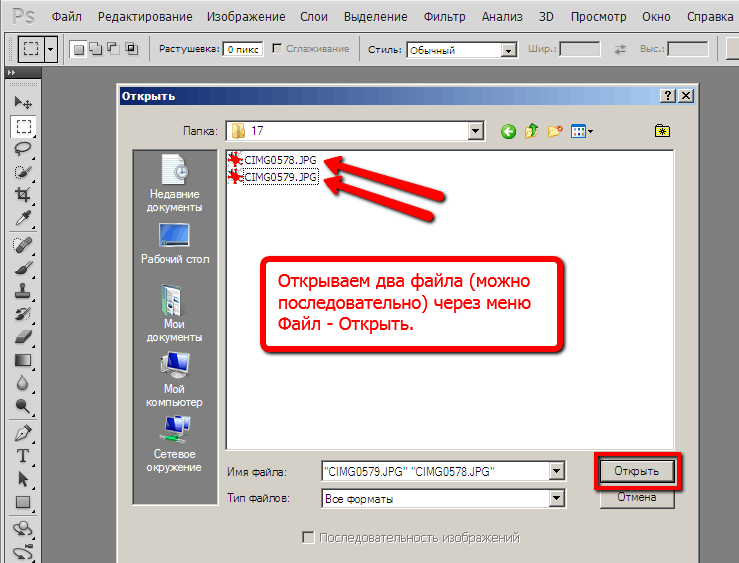The image size is (739, 563).
Task: Go back using green arrow icon
Action: [x=508, y=131]
